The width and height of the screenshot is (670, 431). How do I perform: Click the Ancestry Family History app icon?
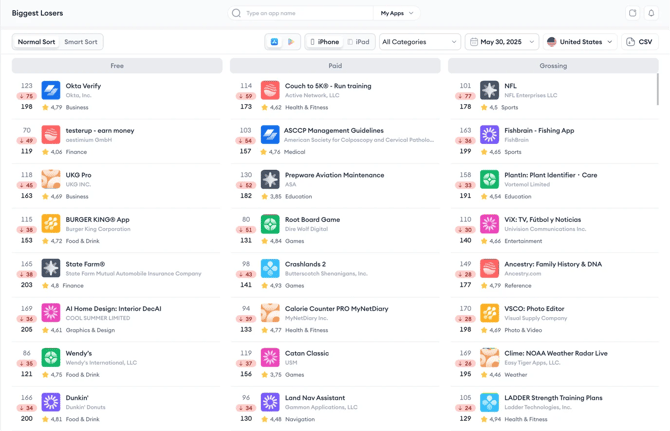[489, 268]
